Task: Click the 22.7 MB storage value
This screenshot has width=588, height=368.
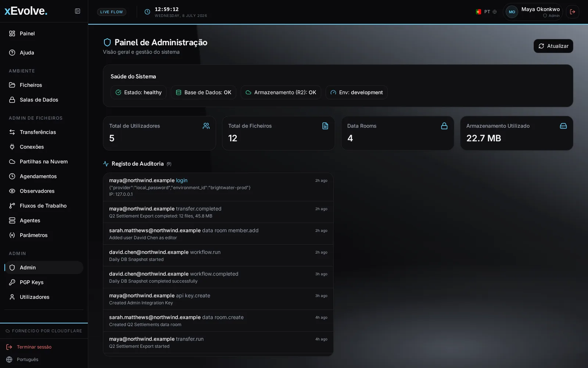Action: [484, 138]
